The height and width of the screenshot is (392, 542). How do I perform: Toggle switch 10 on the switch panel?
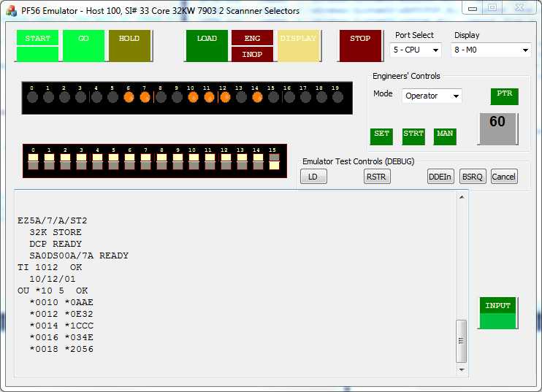194,161
